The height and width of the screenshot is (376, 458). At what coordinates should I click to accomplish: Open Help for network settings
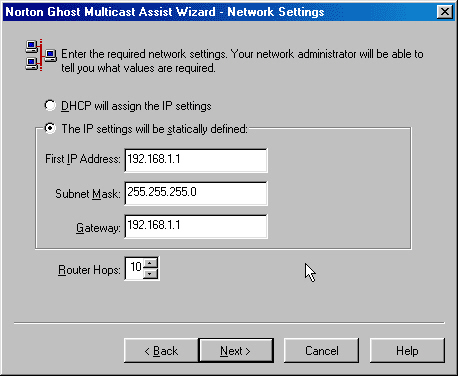click(407, 351)
